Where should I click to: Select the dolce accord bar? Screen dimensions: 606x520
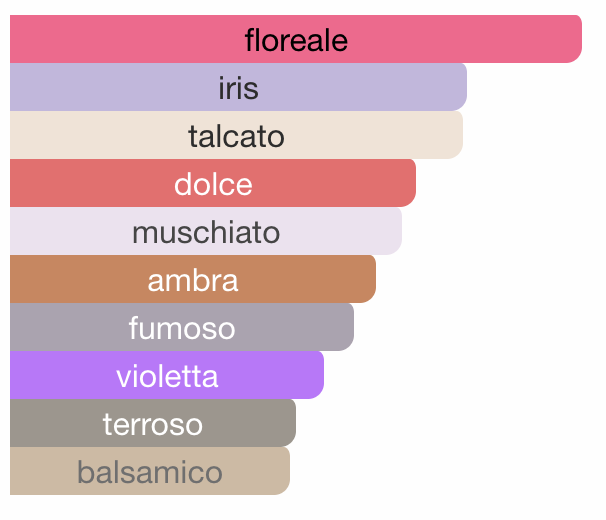click(x=213, y=183)
